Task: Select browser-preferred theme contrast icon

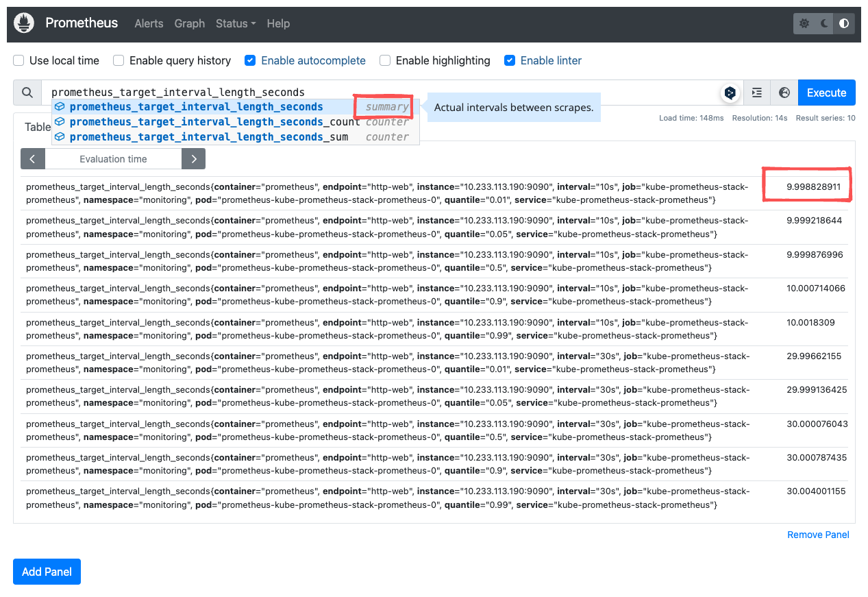Action: click(844, 23)
